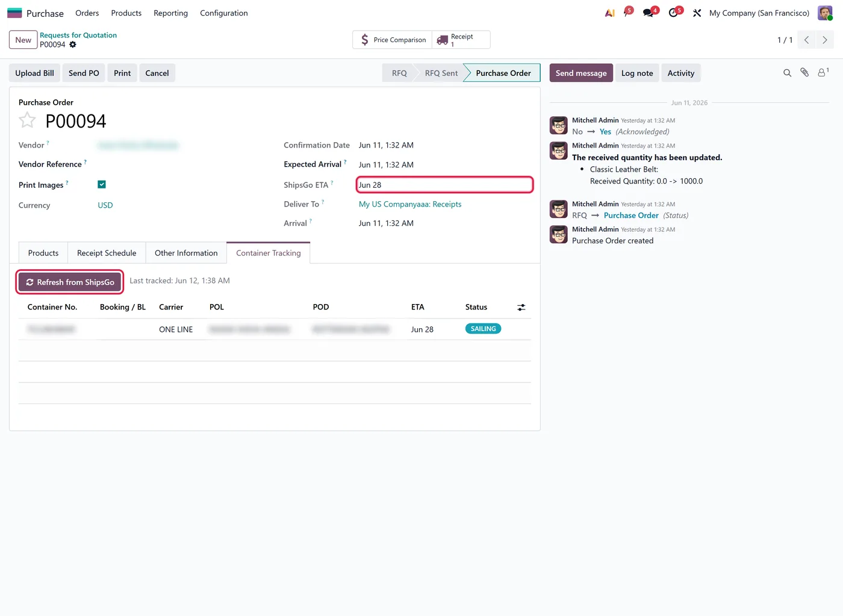Sort by POD column header
The height and width of the screenshot is (616, 843).
(x=321, y=307)
